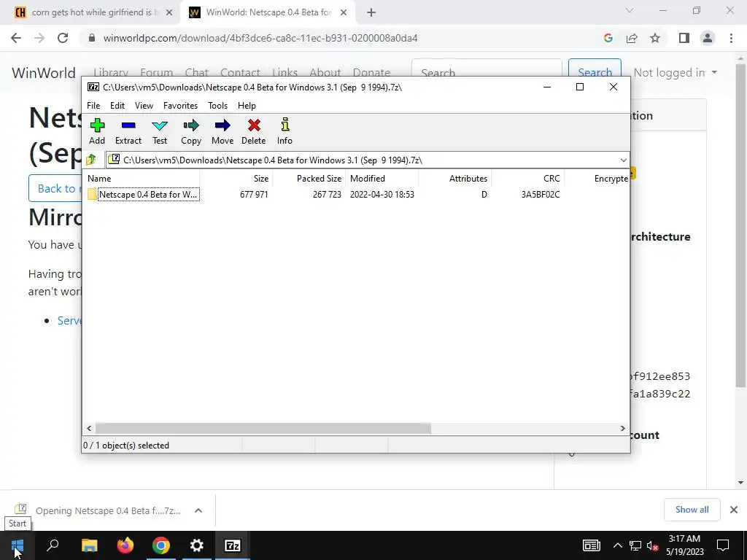Open the Favorites menu
The width and height of the screenshot is (747, 560).
[181, 106]
